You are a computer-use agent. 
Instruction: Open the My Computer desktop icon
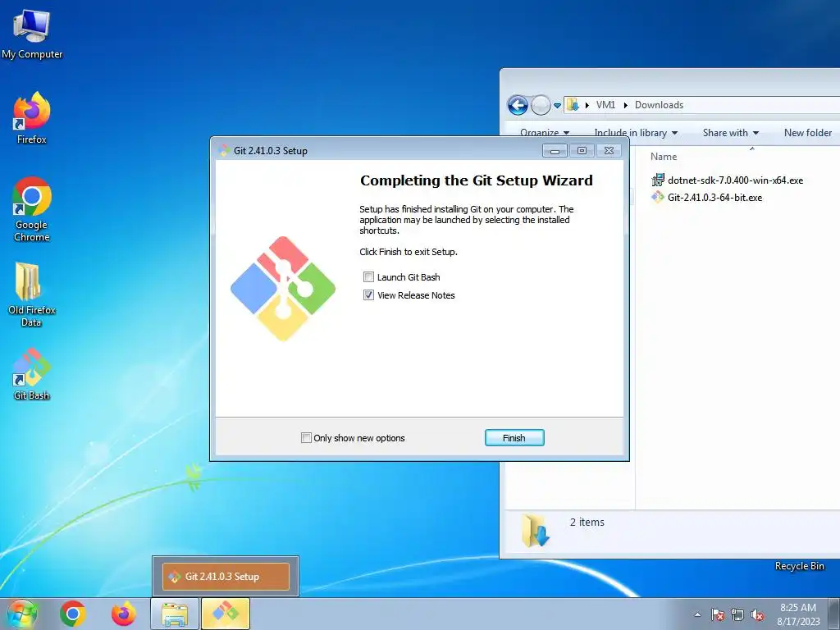32,34
